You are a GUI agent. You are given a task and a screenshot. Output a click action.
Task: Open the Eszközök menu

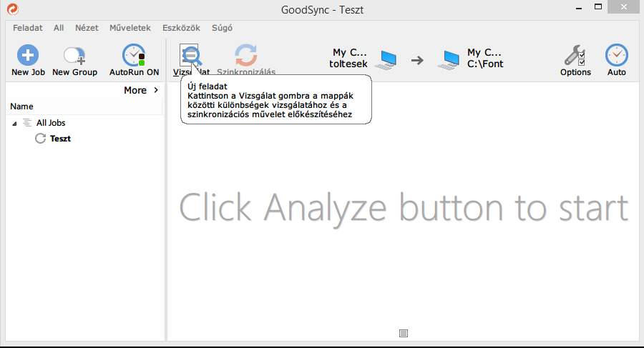181,28
